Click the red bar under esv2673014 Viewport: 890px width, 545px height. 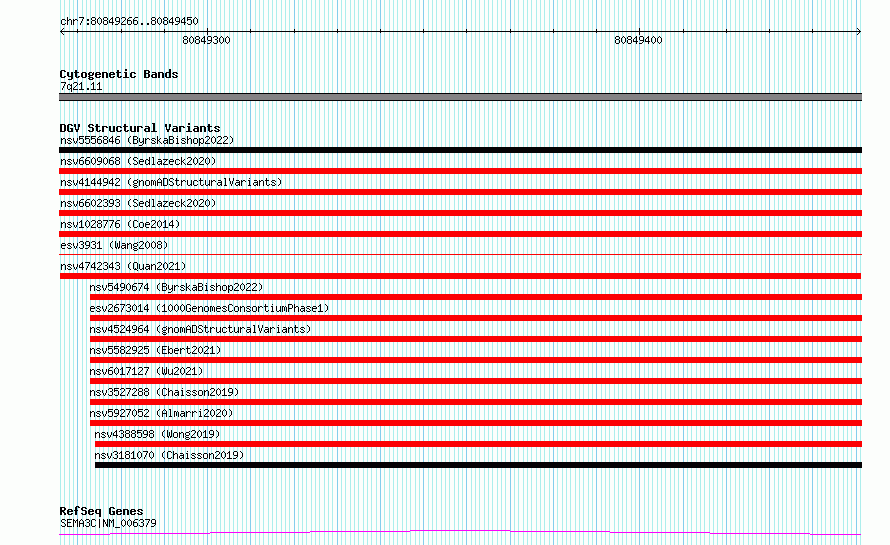(476, 318)
